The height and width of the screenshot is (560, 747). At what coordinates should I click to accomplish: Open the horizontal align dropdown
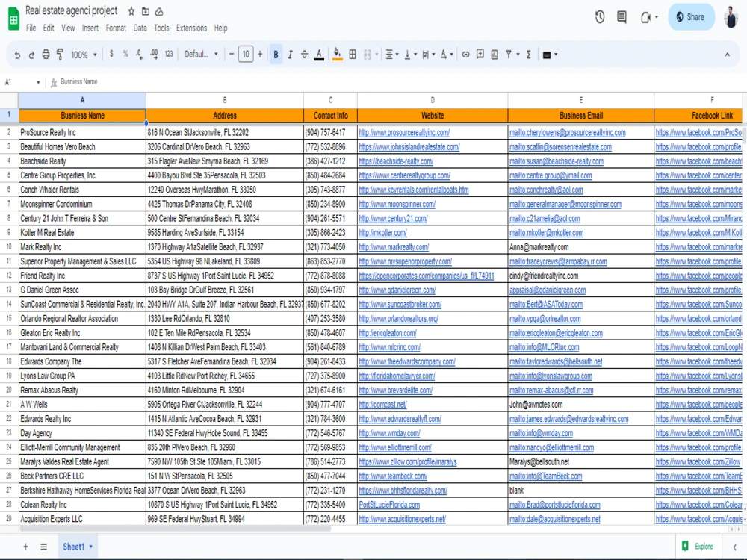point(392,55)
